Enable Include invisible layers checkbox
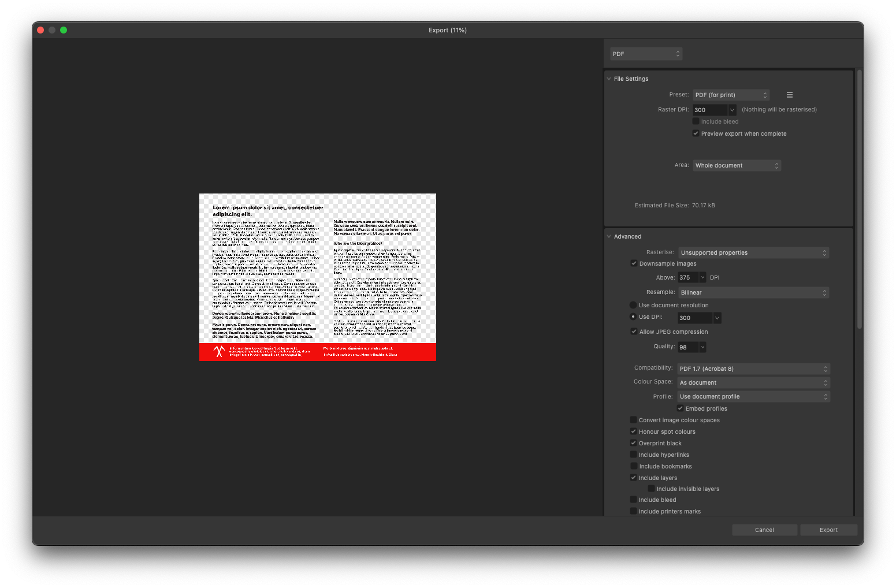Screen dimensions: 896x588 click(x=651, y=489)
